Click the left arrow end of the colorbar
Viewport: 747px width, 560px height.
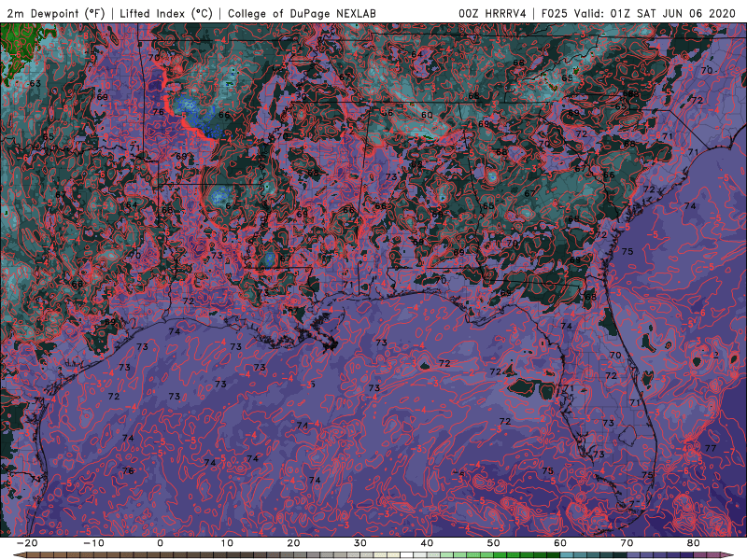coord(19,555)
